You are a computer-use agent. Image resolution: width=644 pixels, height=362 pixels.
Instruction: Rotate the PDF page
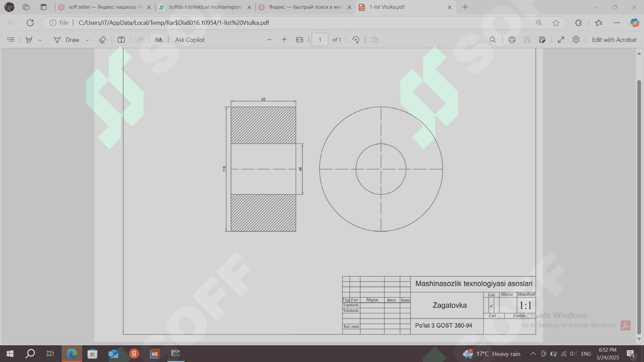(356, 40)
